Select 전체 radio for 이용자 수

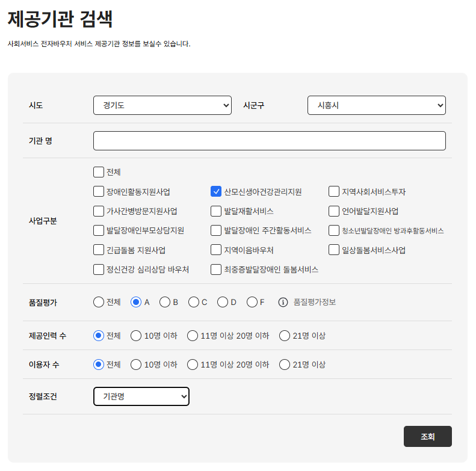pos(99,365)
